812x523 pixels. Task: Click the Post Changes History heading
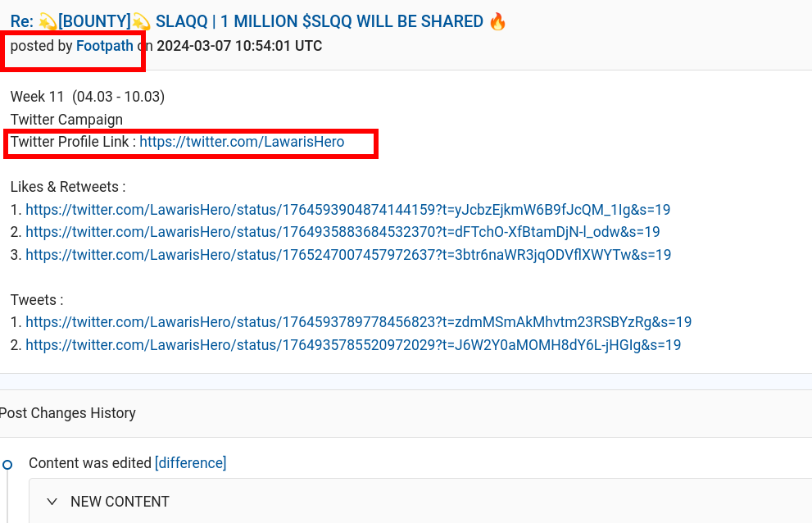[68, 413]
